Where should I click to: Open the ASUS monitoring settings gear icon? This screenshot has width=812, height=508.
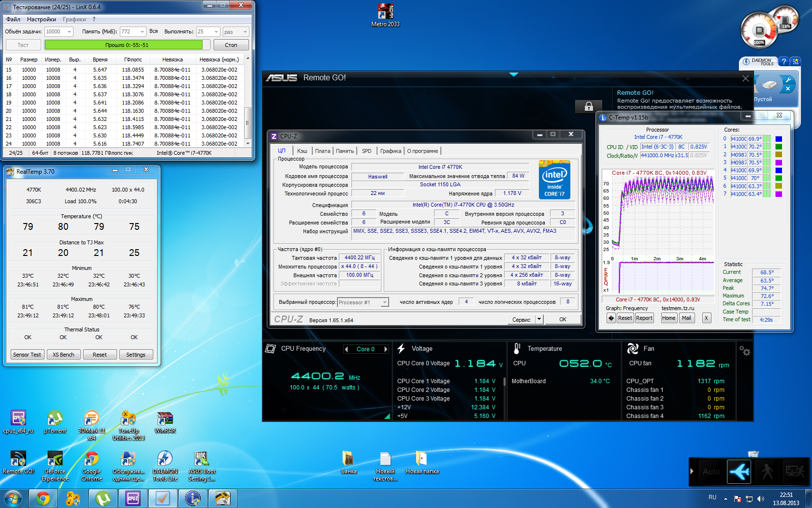(744, 351)
